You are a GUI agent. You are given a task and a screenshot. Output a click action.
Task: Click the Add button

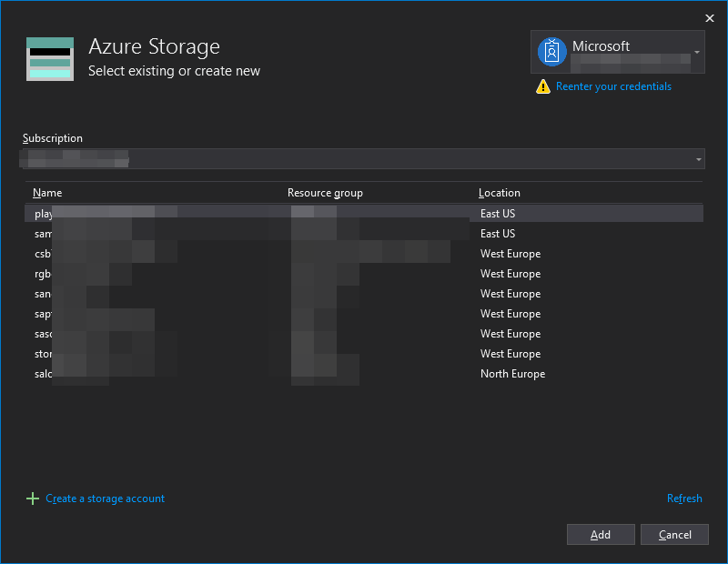(x=601, y=535)
